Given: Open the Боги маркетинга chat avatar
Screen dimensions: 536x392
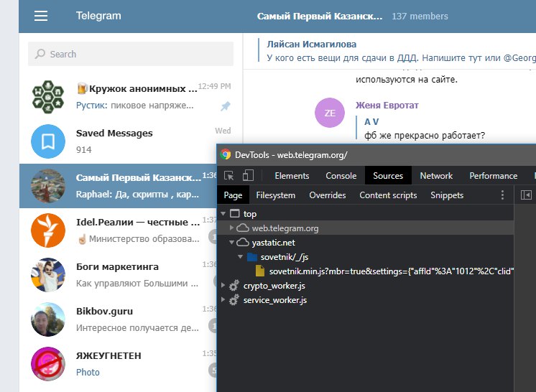Looking at the screenshot, I should point(48,275).
